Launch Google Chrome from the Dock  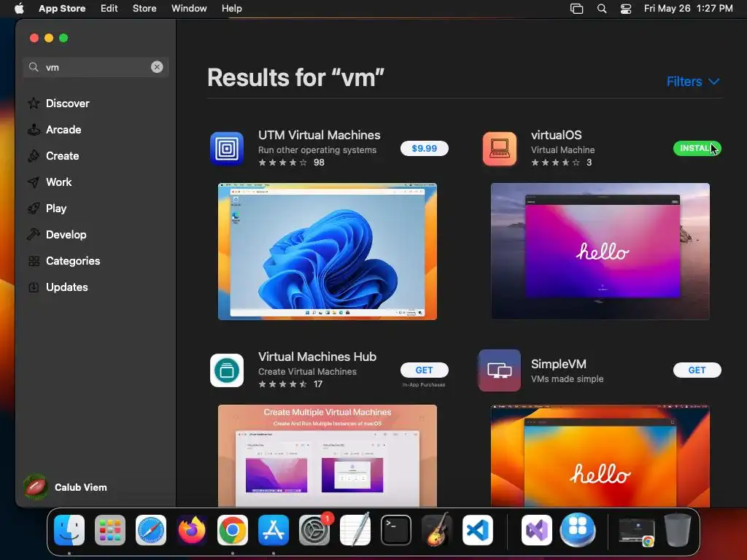coord(233,530)
